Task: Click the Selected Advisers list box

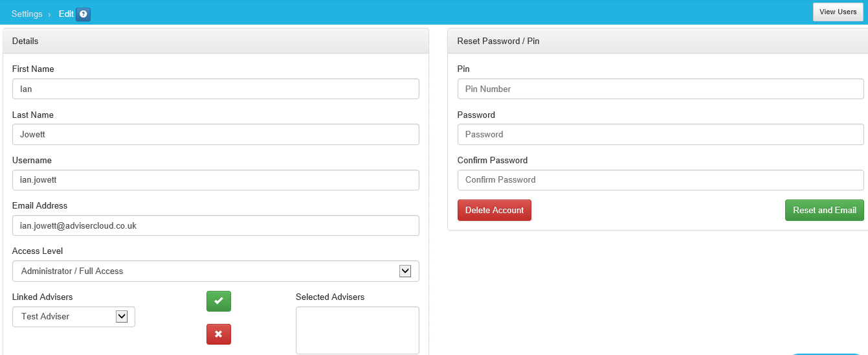Action: [357, 330]
